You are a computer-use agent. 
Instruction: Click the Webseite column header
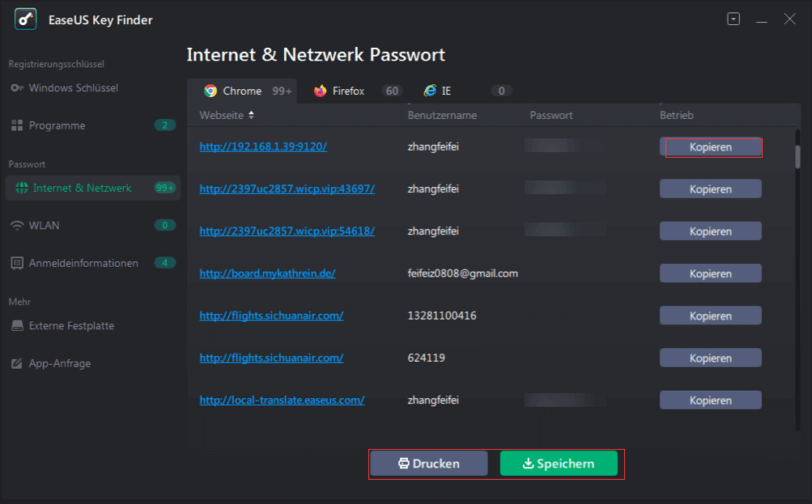222,115
